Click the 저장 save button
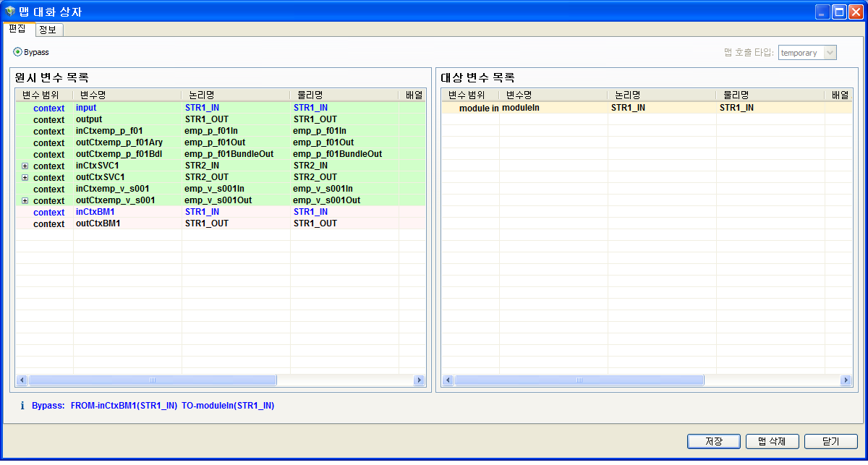The image size is (868, 465). point(714,441)
